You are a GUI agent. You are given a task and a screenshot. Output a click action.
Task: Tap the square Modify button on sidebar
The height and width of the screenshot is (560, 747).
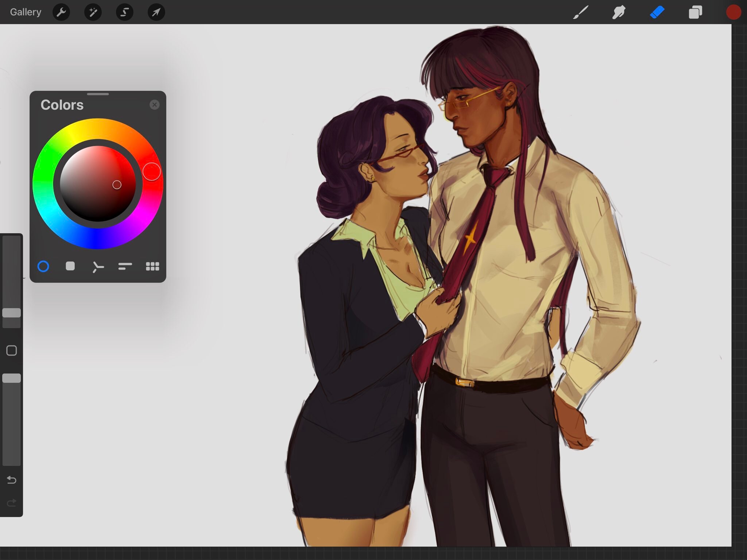click(12, 351)
